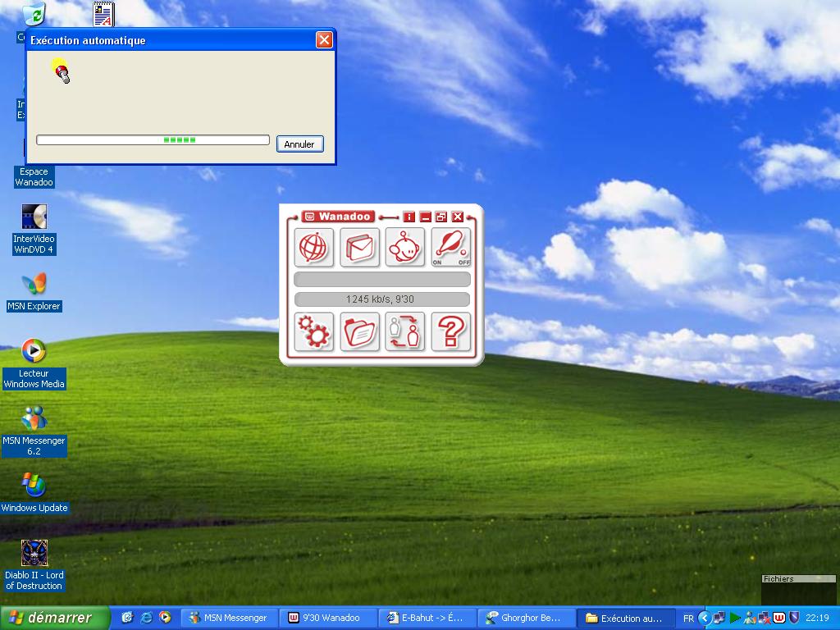Viewport: 840px width, 630px height.
Task: Select Diablo II Lord of Destruction shortcut
Action: coord(34,554)
